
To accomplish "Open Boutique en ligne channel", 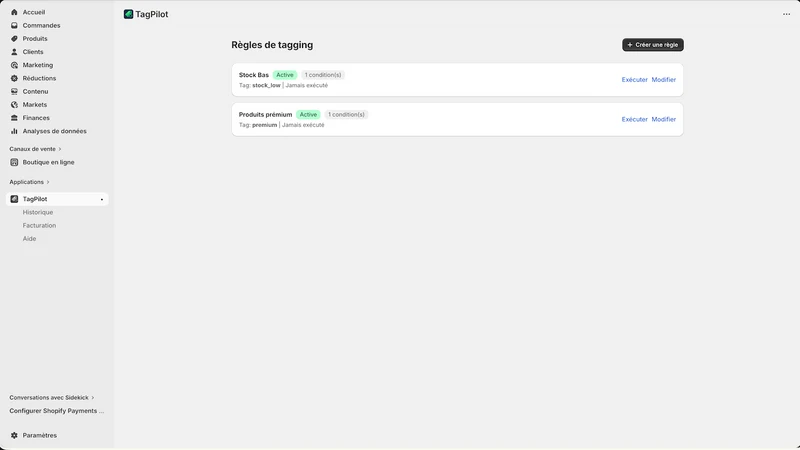I will pyautogui.click(x=48, y=162).
